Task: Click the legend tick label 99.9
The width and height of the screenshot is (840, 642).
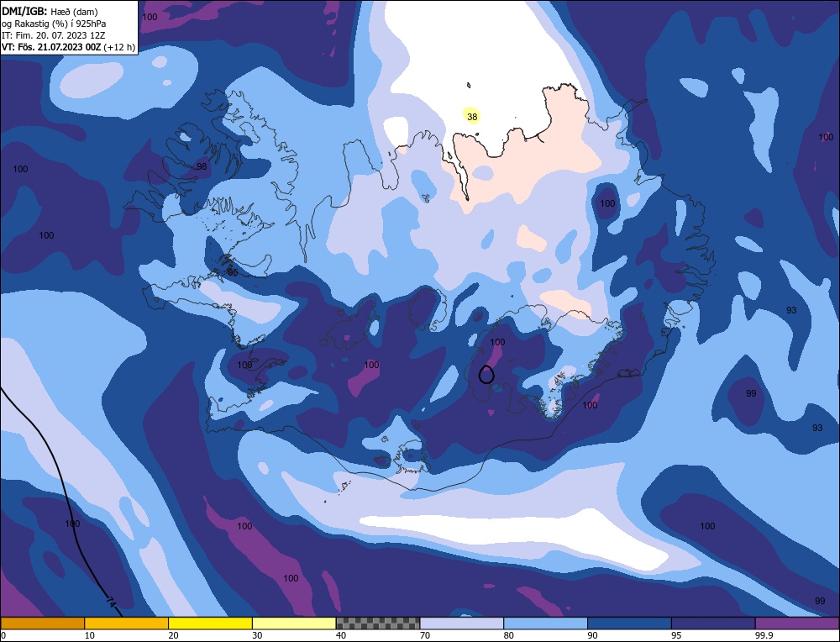Action: (764, 635)
